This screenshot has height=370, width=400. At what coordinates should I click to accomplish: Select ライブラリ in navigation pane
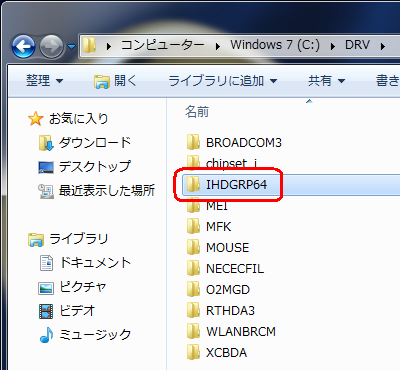pyautogui.click(x=79, y=239)
